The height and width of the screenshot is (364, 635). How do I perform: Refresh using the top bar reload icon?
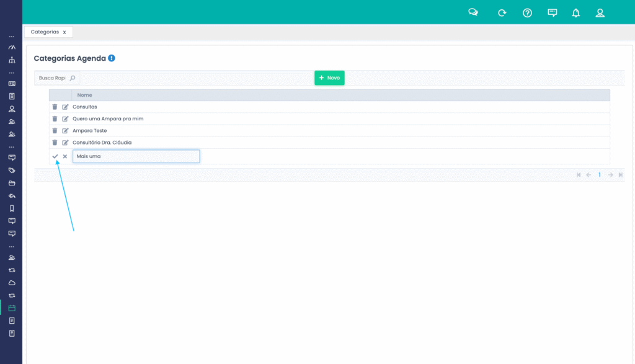[x=502, y=13]
